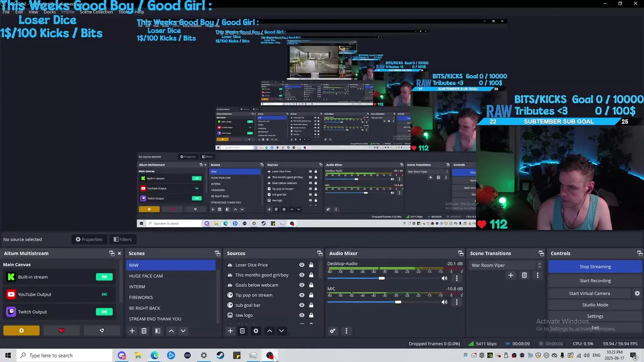Move source down in Sources toolbar

pos(281,331)
